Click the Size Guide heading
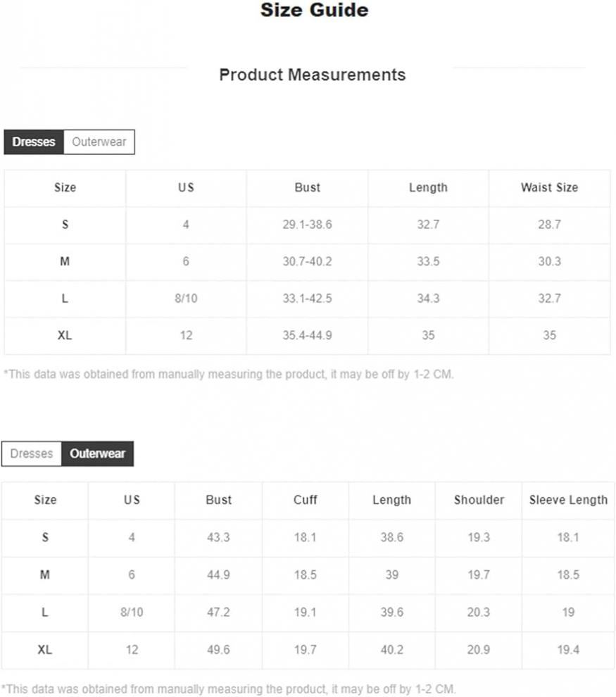This screenshot has width=616, height=697. pyautogui.click(x=314, y=10)
